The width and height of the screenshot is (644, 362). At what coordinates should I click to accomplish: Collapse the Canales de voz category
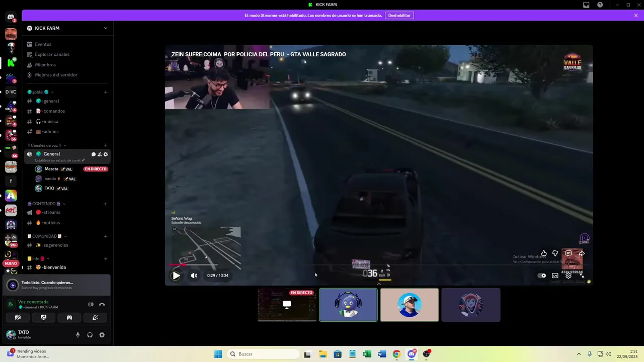click(47, 145)
